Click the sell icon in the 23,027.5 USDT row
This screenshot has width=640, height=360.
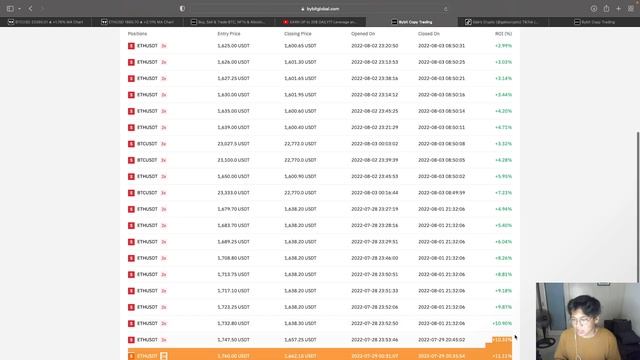pos(131,144)
